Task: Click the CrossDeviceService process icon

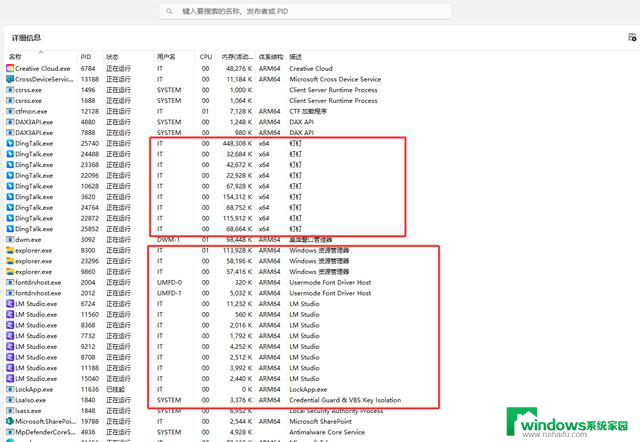Action: pyautogui.click(x=10, y=79)
